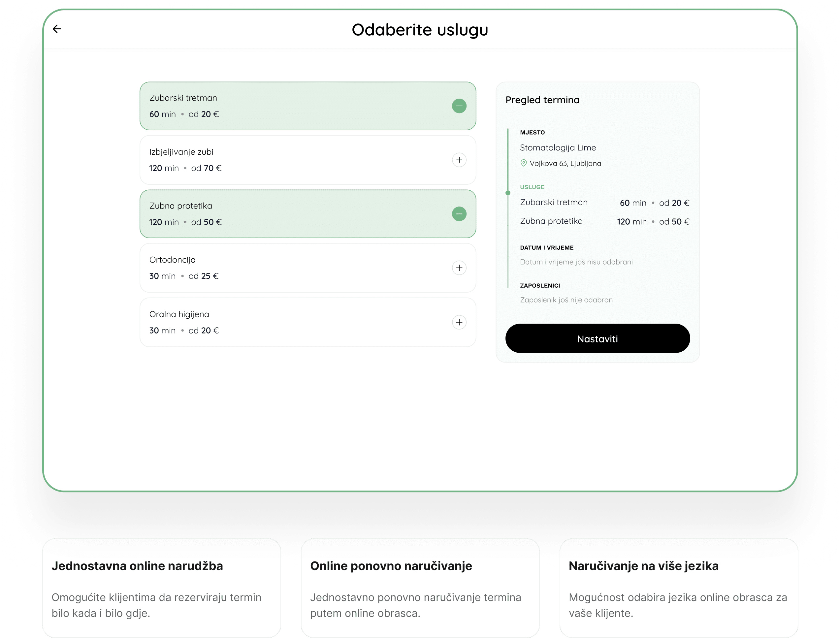Screen dimensions: 840x638
Task: Expand the ZAPOSLENICI section
Action: (540, 285)
